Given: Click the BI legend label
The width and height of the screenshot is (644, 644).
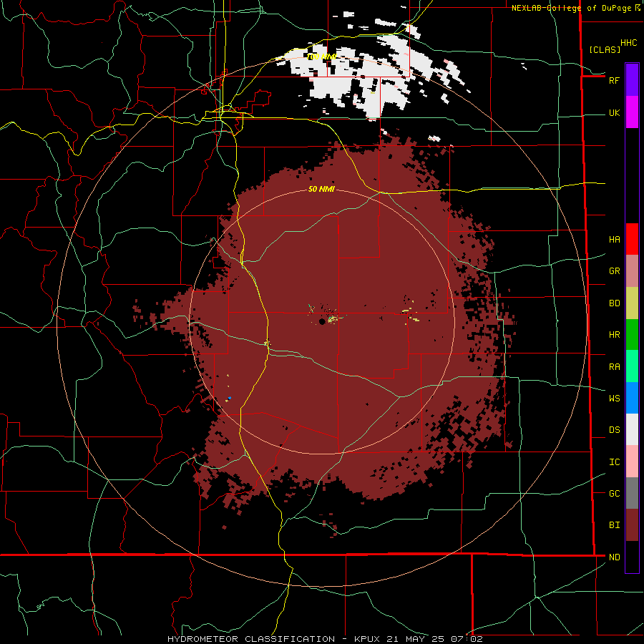Looking at the screenshot, I should [x=614, y=525].
